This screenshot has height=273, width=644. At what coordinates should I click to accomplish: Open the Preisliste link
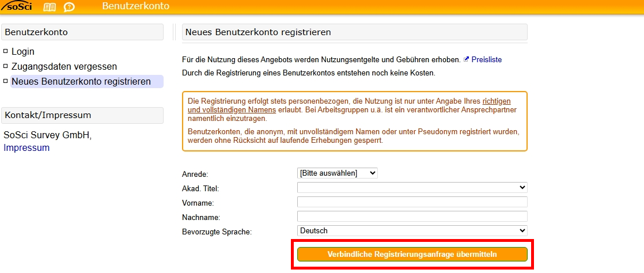coord(487,59)
